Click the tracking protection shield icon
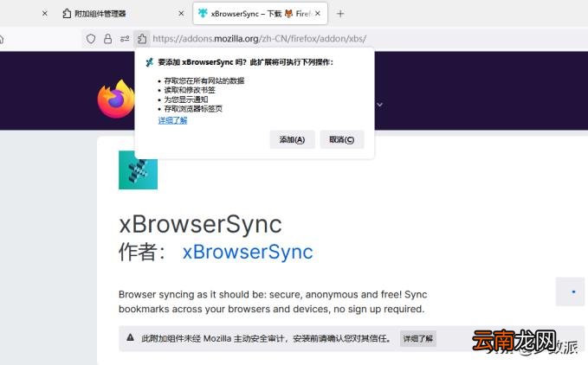The image size is (588, 365). click(x=91, y=39)
